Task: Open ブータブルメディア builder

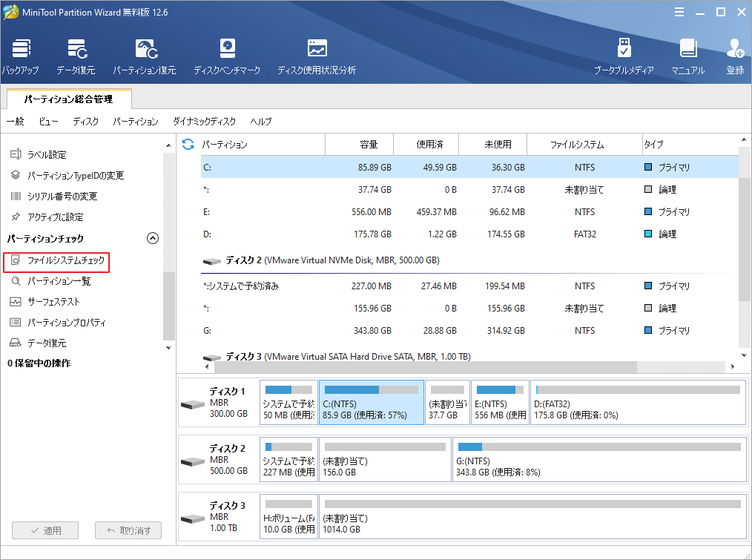Action: [x=624, y=56]
